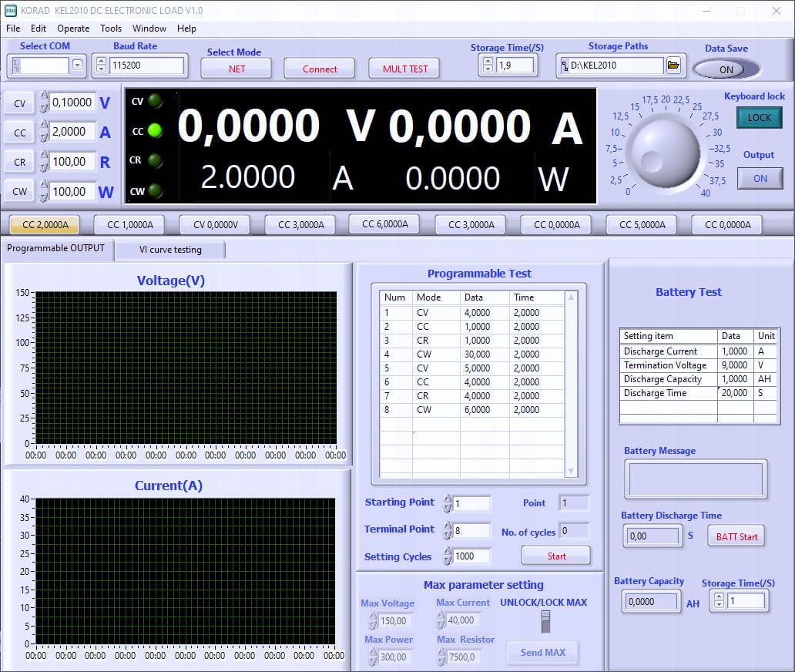This screenshot has width=795, height=672.
Task: Adjust the CR value stepper
Action: pyautogui.click(x=44, y=161)
